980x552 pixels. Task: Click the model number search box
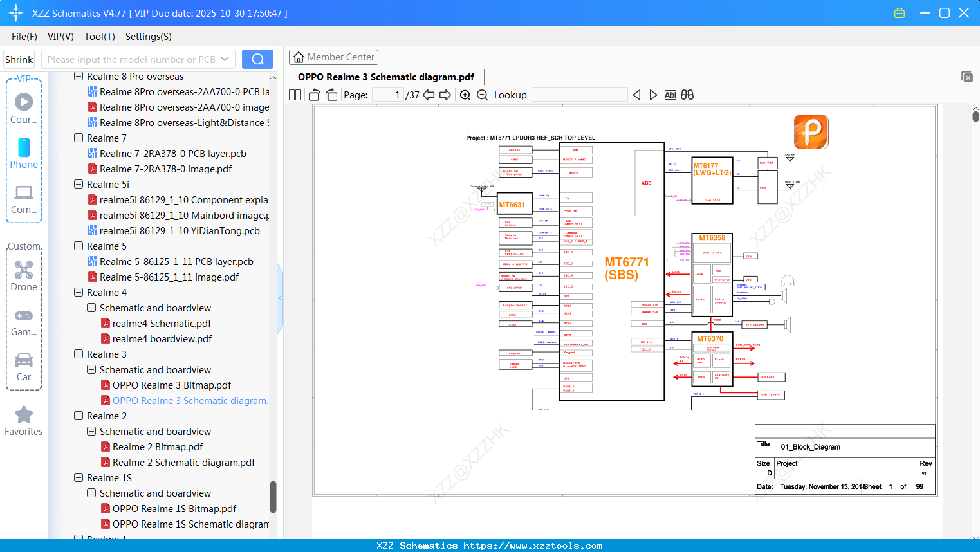131,59
